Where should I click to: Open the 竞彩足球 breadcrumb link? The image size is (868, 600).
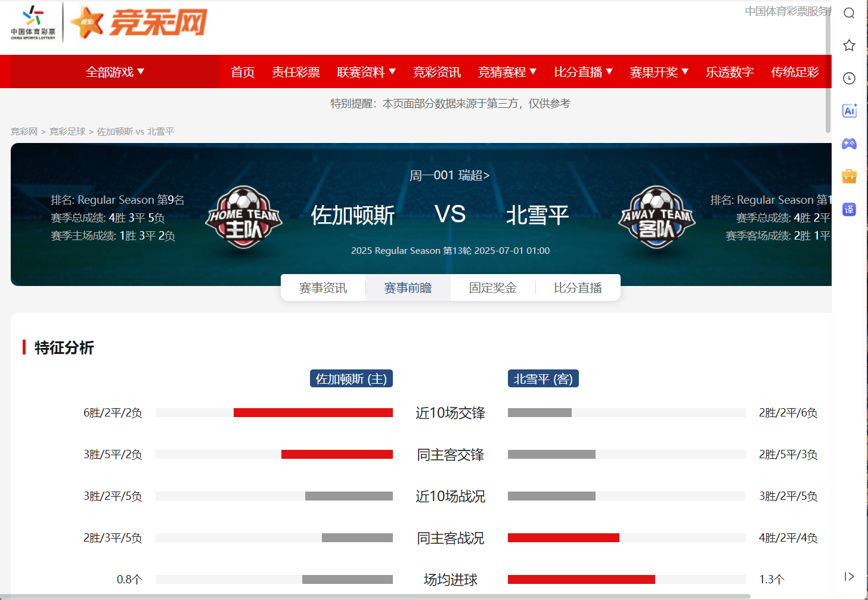coord(67,132)
